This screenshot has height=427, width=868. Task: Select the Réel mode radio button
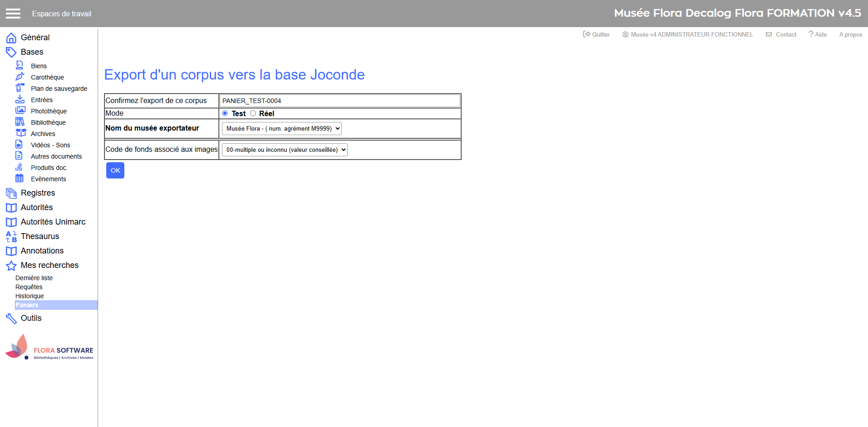[x=253, y=113]
